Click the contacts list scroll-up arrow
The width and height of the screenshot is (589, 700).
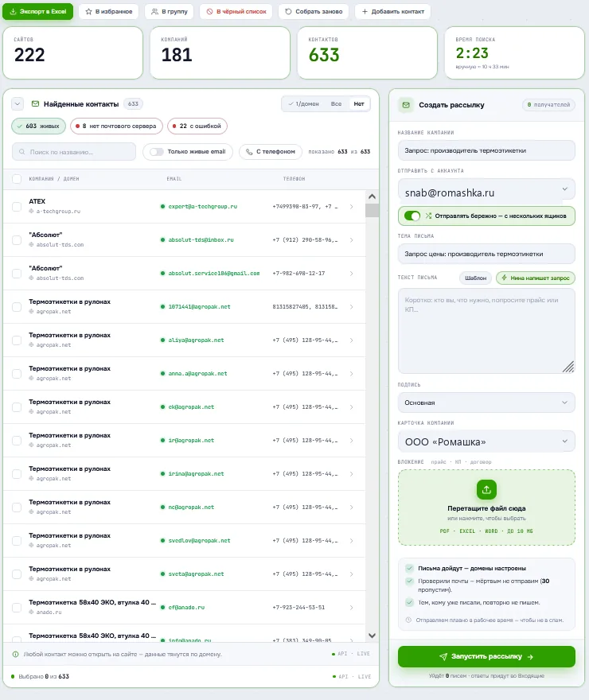coord(372,196)
